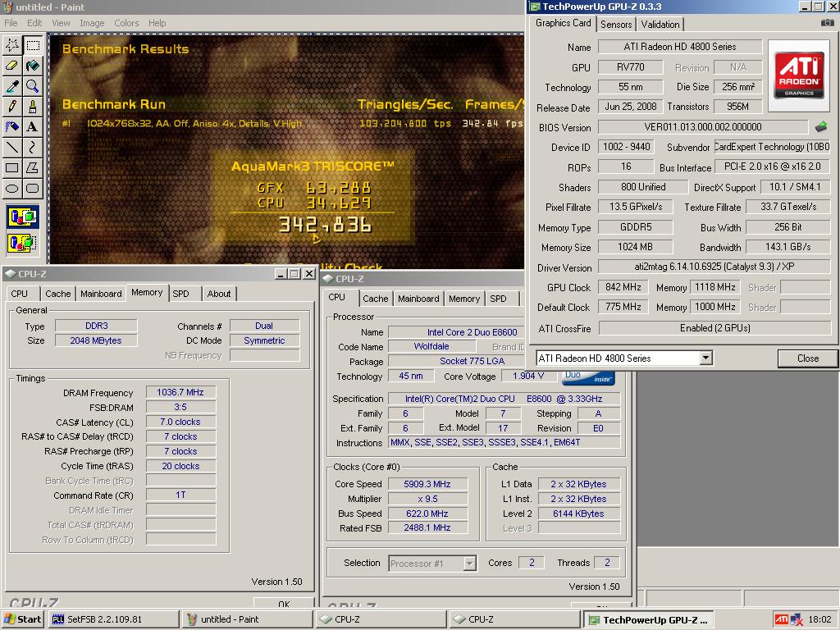Open the Colors menu in Paint
This screenshot has height=630, width=840.
126,23
